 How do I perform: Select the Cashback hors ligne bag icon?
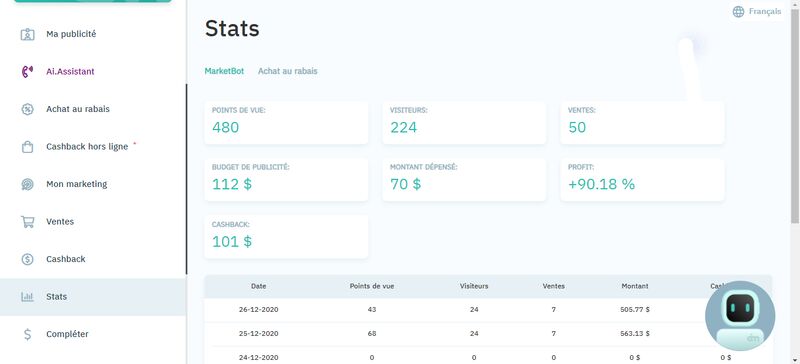pyautogui.click(x=27, y=147)
